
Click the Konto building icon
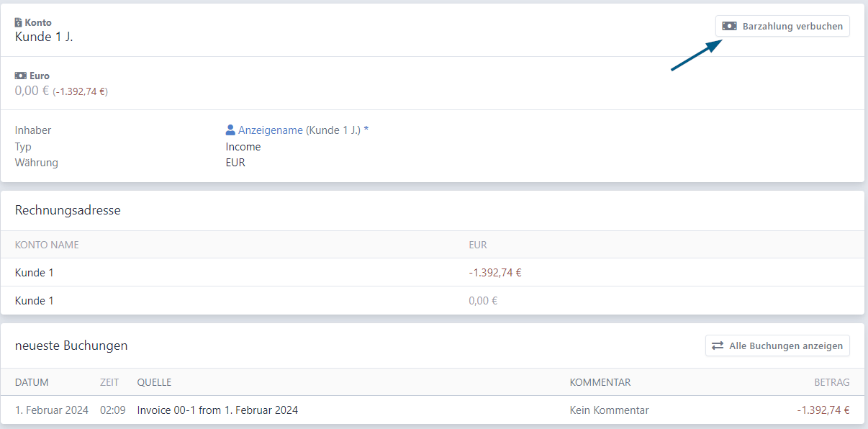point(19,22)
